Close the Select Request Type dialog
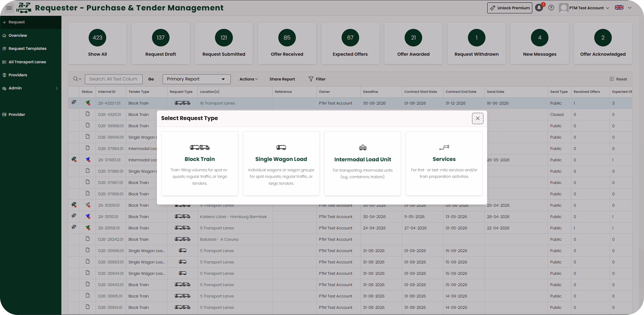 478,118
